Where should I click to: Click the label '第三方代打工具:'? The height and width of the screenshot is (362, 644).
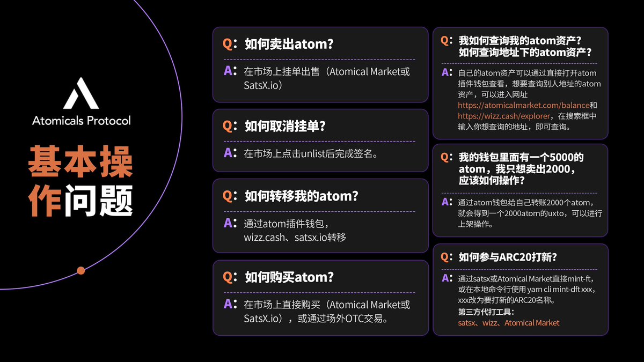click(486, 312)
